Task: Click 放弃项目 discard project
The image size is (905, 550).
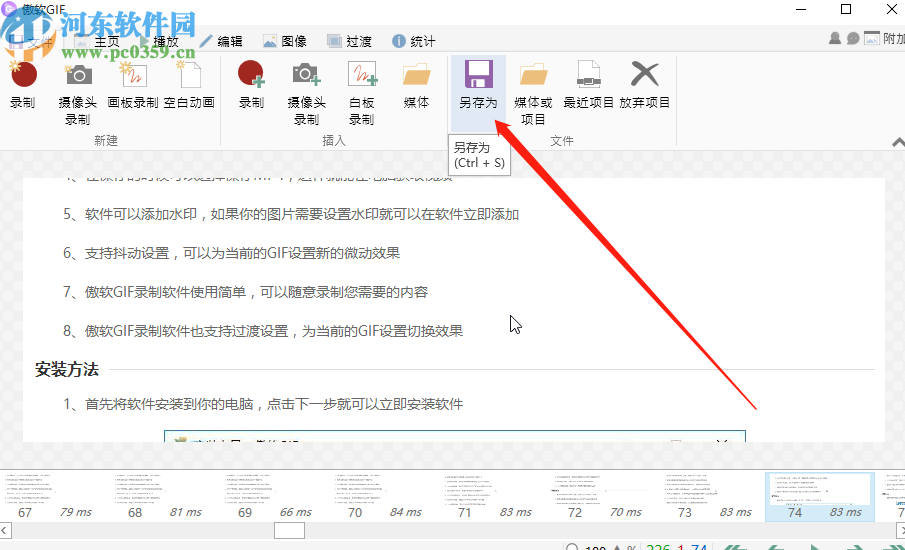Action: tap(645, 85)
